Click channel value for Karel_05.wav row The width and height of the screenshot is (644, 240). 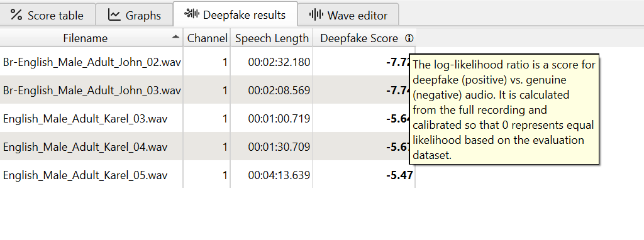(x=225, y=175)
